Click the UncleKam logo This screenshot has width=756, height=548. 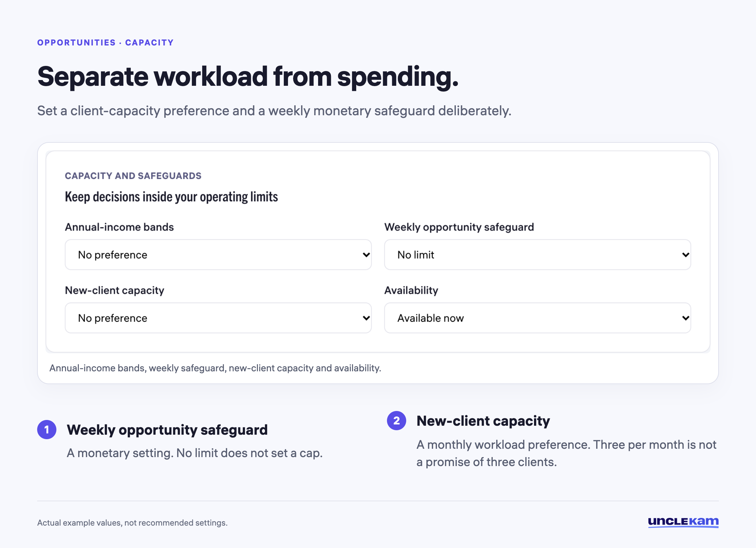(x=683, y=522)
